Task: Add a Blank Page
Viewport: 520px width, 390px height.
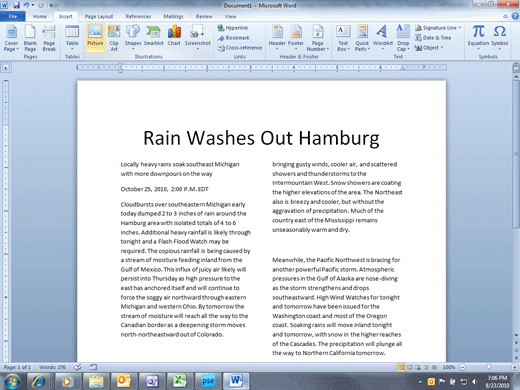Action: (x=30, y=37)
